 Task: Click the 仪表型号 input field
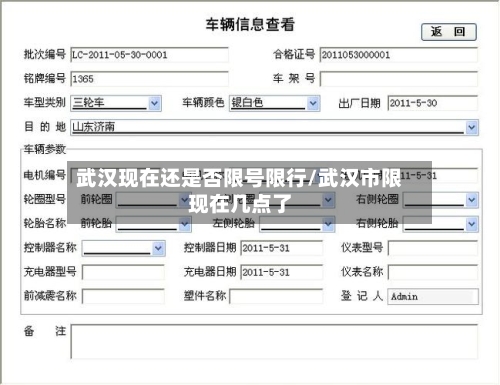433,248
